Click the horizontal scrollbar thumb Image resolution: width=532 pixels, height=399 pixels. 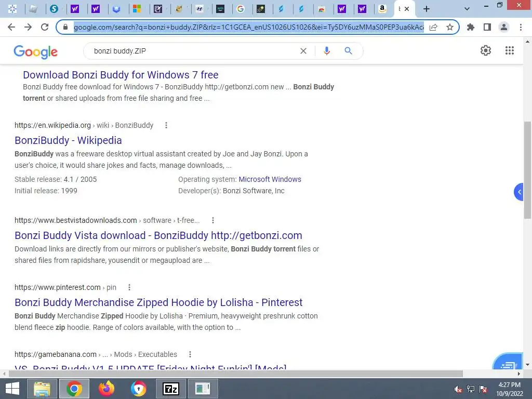pos(235,374)
